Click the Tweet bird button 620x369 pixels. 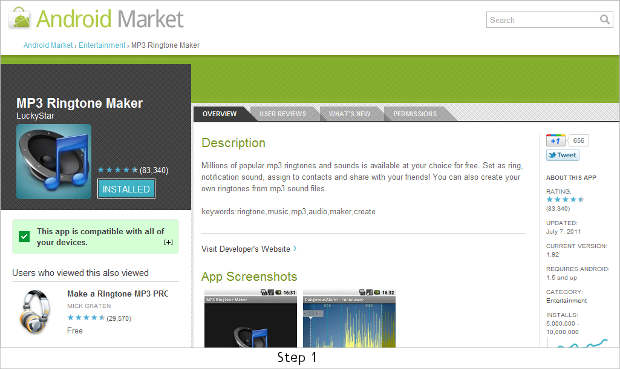tap(563, 155)
